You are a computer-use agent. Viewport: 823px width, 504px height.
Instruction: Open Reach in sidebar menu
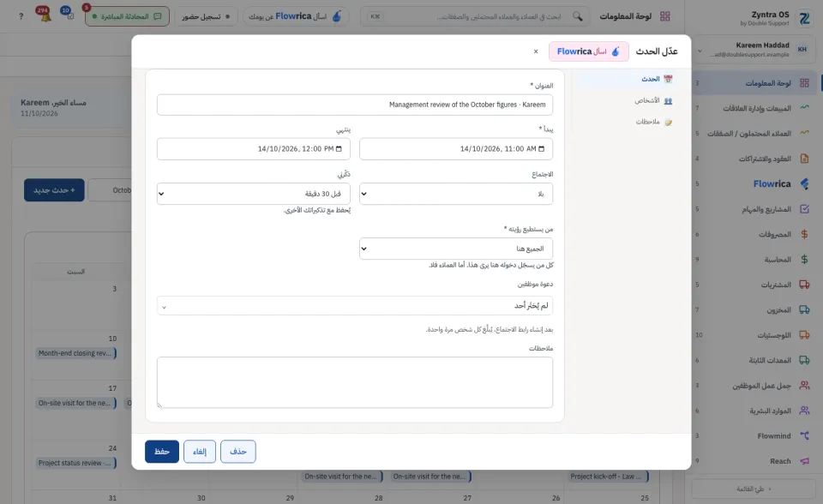tap(780, 461)
